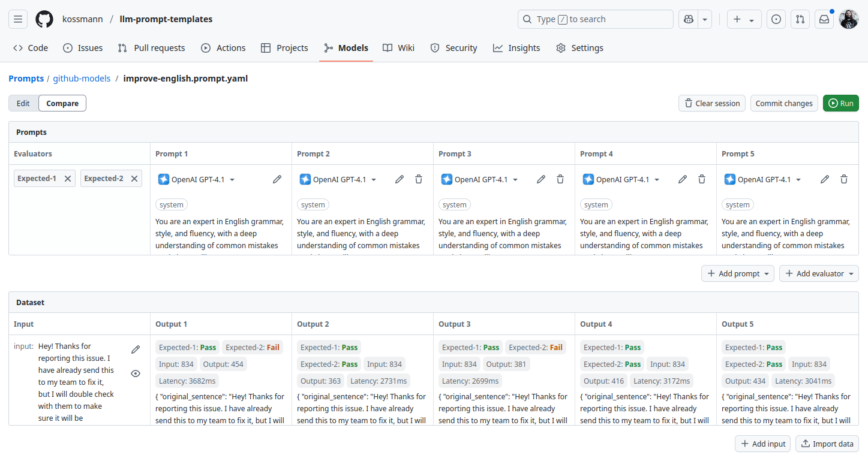The height and width of the screenshot is (458, 868).
Task: Edit Prompt 4 with pencil icon
Action: (683, 179)
